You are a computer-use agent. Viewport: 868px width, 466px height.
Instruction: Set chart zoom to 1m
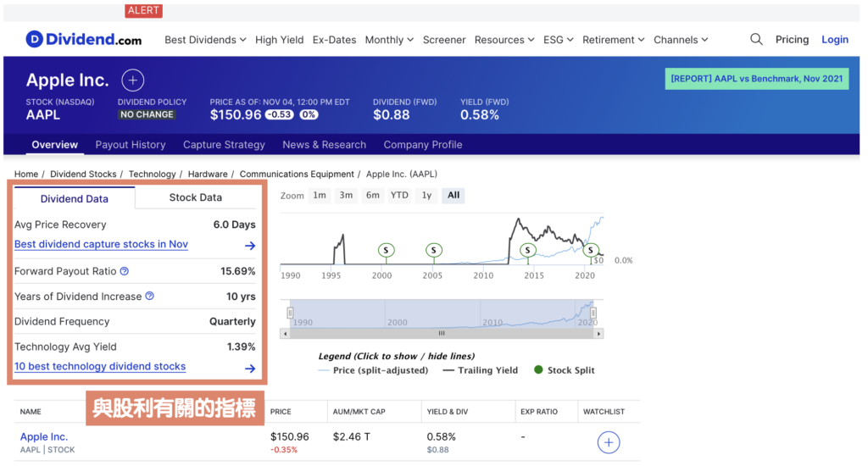(x=320, y=196)
